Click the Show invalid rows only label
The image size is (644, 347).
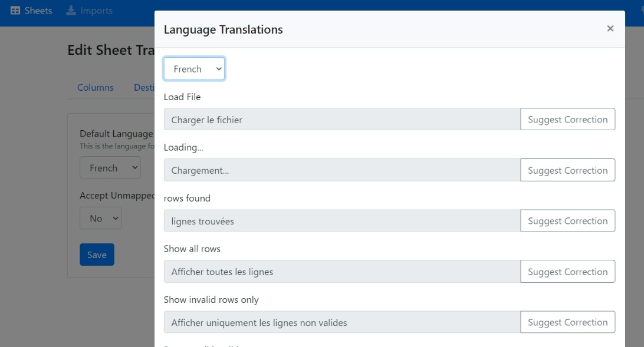point(211,299)
